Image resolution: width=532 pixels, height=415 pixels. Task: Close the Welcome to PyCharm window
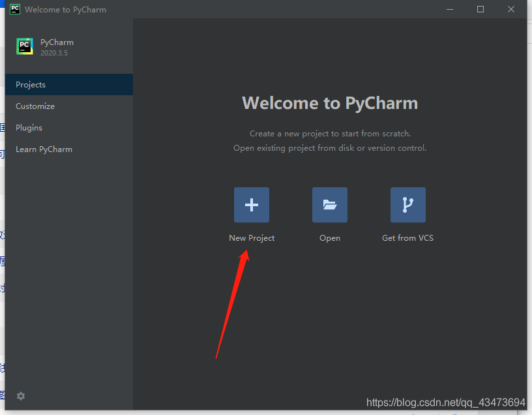click(511, 9)
